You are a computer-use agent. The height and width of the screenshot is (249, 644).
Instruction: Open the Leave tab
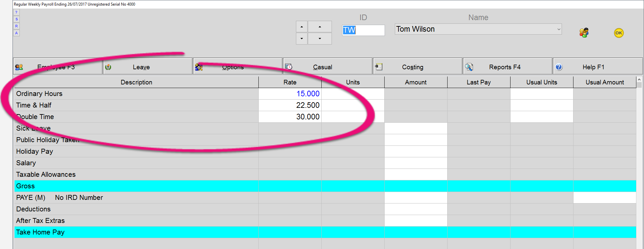coord(148,67)
